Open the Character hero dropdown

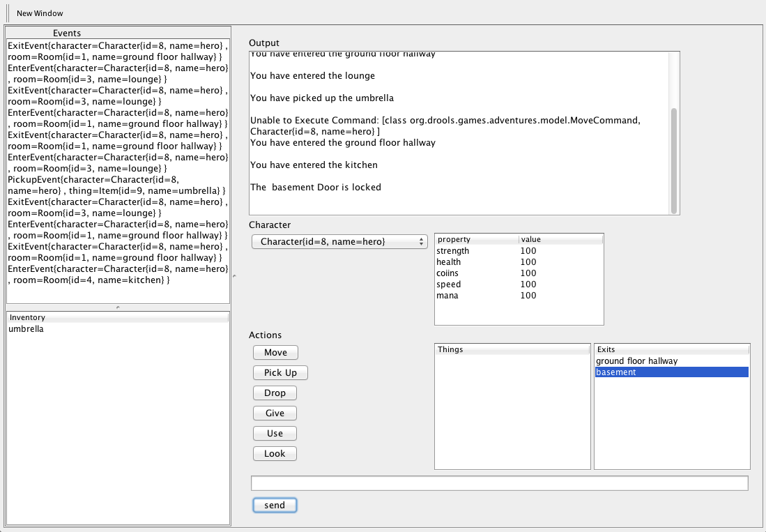(339, 241)
